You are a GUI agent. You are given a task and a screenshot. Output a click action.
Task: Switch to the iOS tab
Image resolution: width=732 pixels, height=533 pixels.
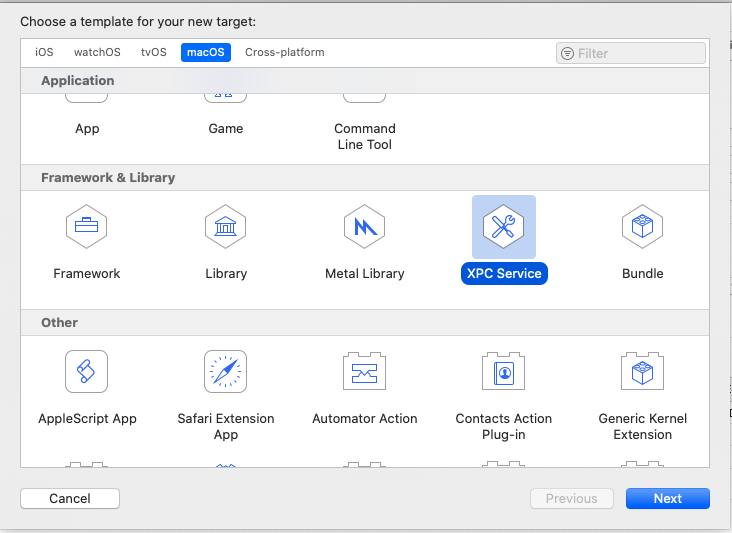pos(44,52)
